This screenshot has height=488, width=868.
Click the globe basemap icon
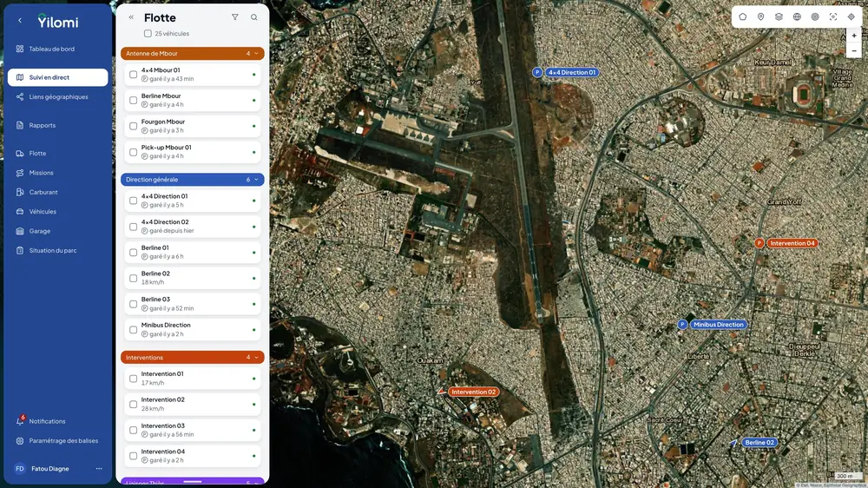coord(797,17)
